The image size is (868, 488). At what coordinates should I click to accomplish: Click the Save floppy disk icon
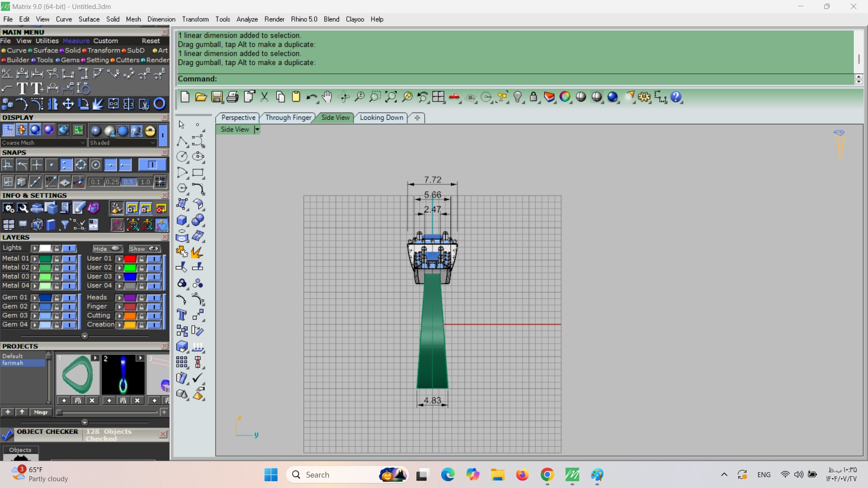pyautogui.click(x=217, y=97)
